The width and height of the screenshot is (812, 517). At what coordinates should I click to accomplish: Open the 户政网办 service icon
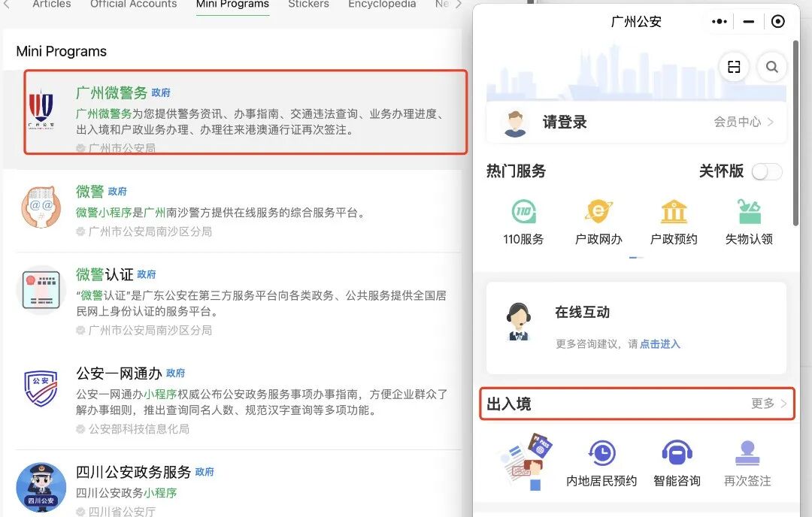coord(598,212)
